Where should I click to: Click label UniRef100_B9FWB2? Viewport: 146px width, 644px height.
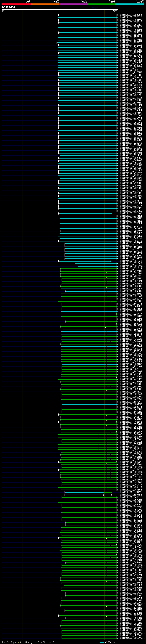pos(131,495)
